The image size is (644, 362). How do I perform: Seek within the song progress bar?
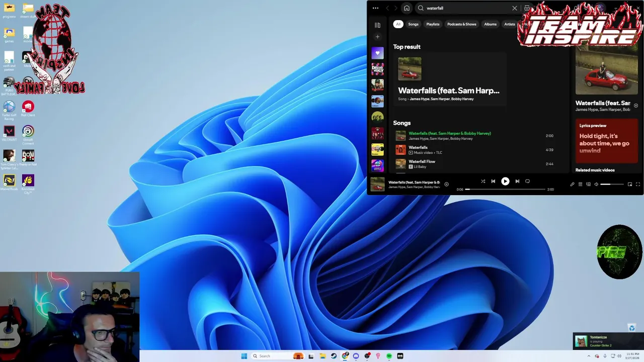coord(505,190)
